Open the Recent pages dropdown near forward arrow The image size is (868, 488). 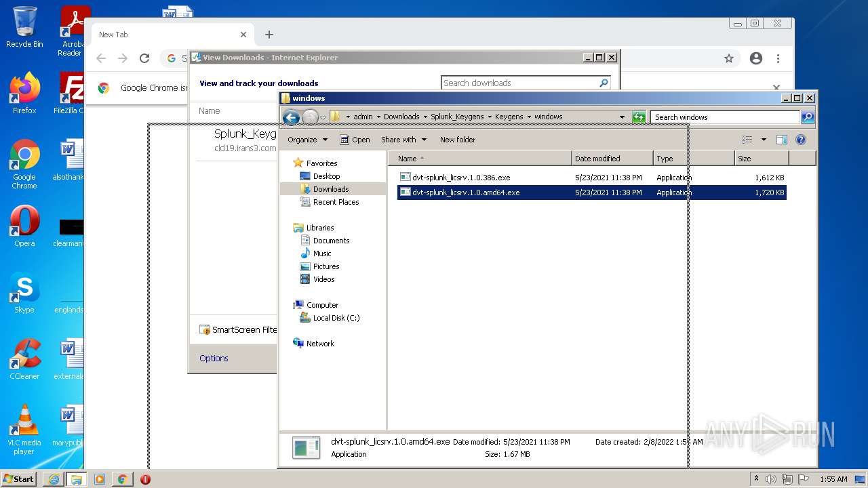pyautogui.click(x=323, y=117)
